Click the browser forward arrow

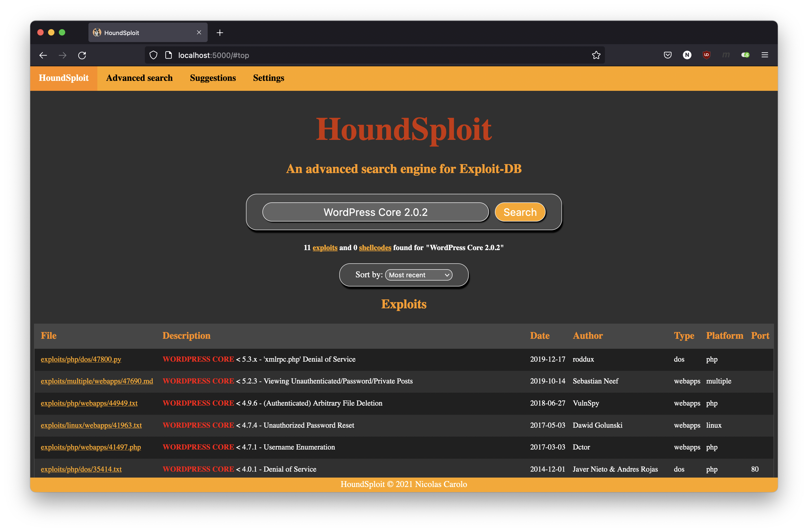pos(63,55)
